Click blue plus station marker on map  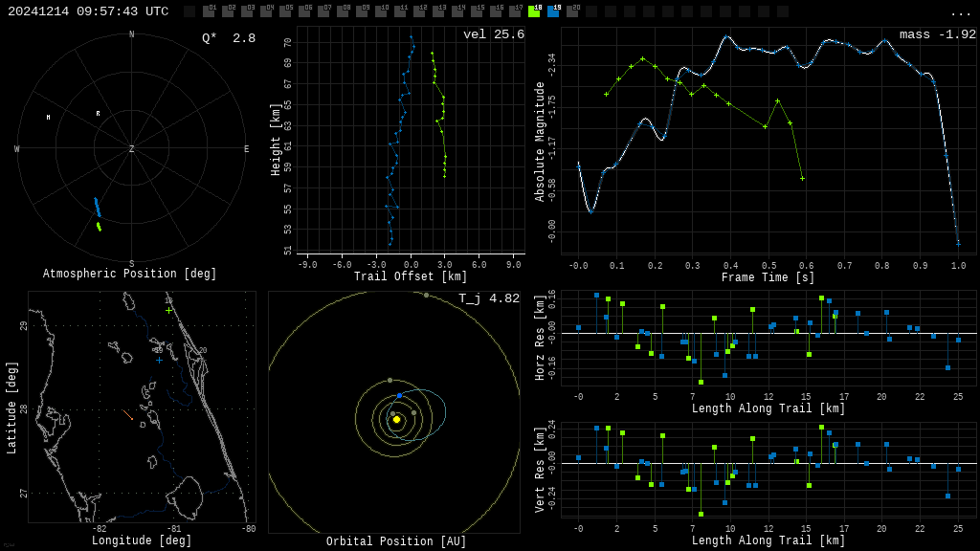(x=159, y=360)
